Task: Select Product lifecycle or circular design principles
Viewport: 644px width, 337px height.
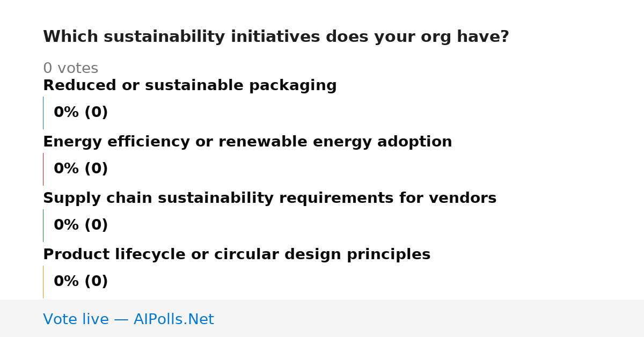Action: [237, 255]
